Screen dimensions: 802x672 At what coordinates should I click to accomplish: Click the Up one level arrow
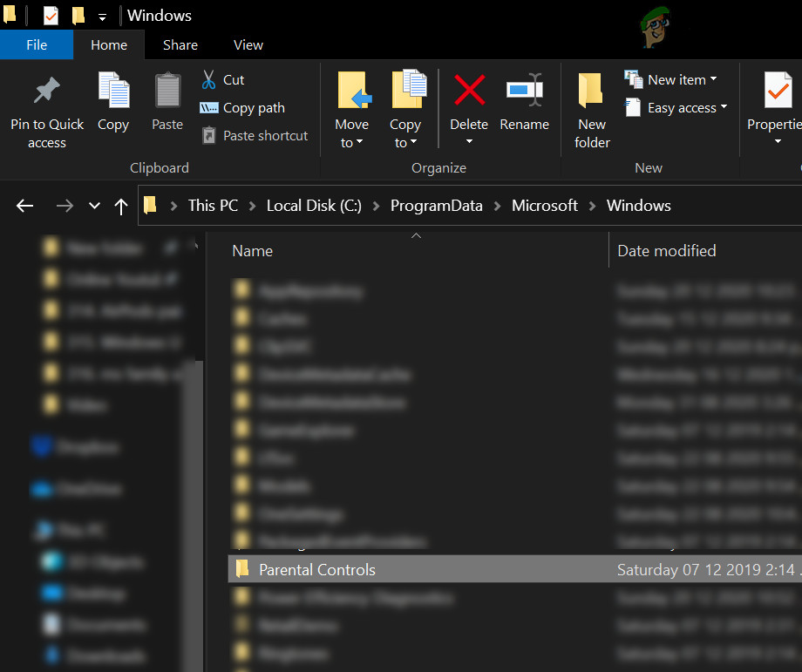(120, 206)
